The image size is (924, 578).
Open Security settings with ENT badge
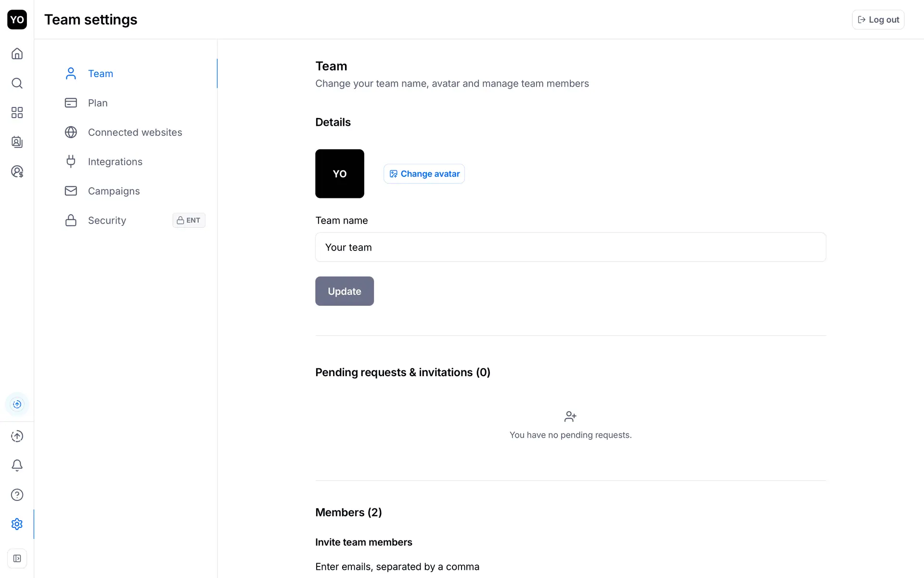click(x=107, y=221)
